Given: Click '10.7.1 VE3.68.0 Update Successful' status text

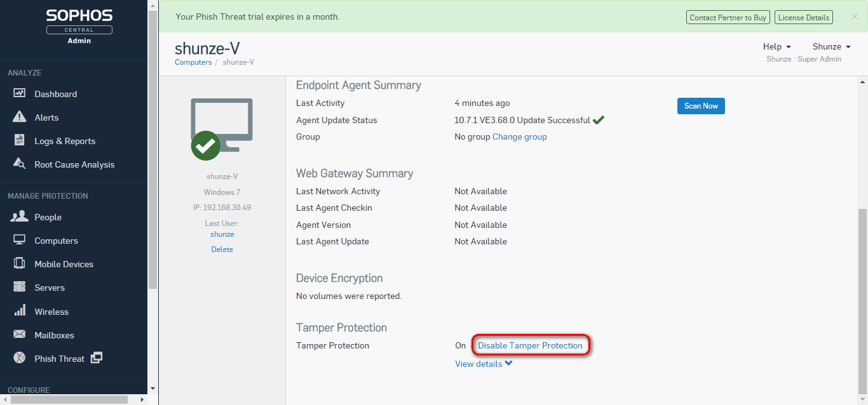Looking at the screenshot, I should click(x=522, y=120).
